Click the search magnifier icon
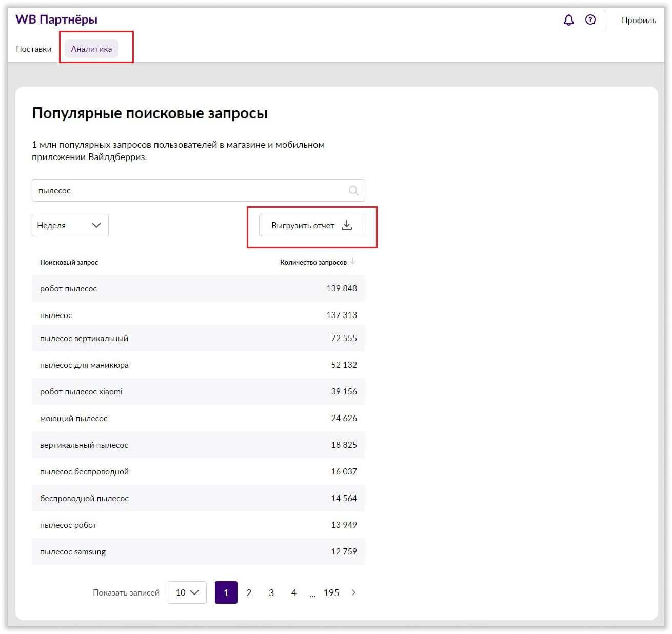672x634 pixels. click(x=353, y=190)
